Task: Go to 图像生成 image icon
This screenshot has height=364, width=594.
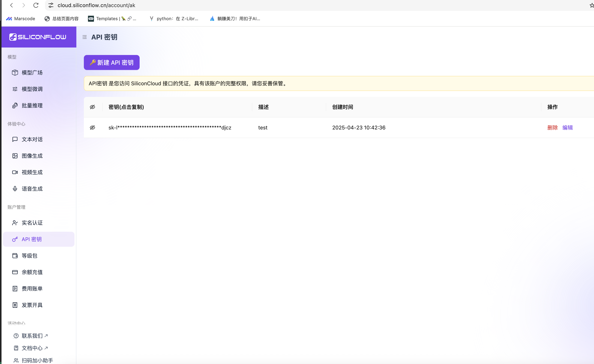Action: (x=15, y=156)
